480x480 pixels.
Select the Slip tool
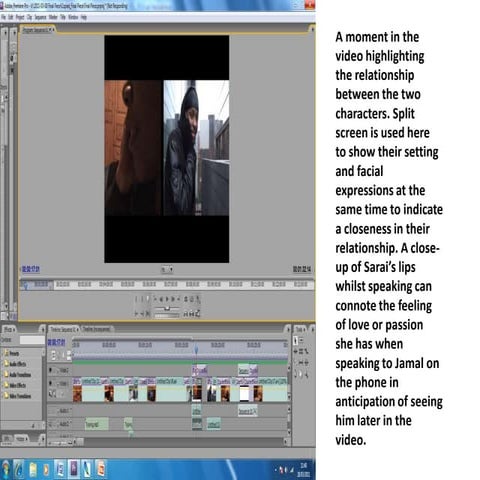tap(300, 362)
